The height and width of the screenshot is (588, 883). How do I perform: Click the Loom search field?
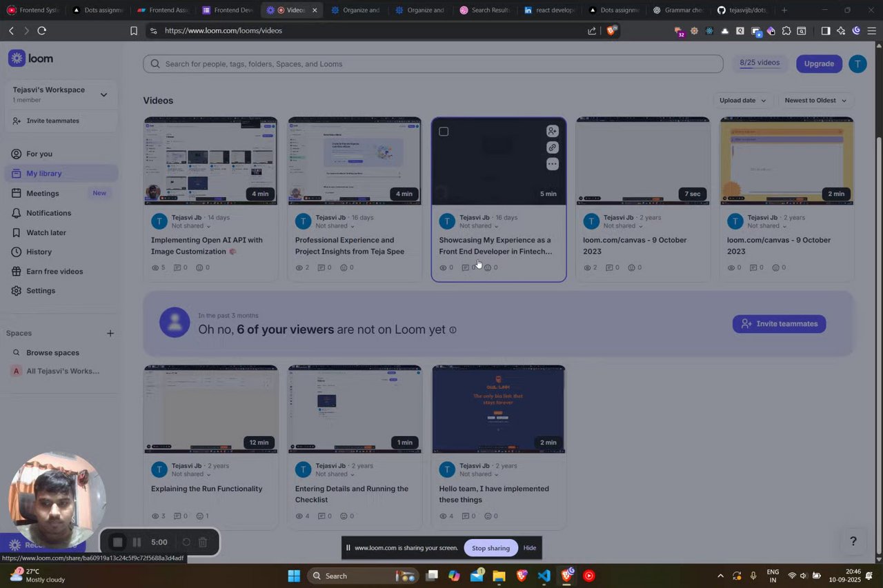coord(433,64)
